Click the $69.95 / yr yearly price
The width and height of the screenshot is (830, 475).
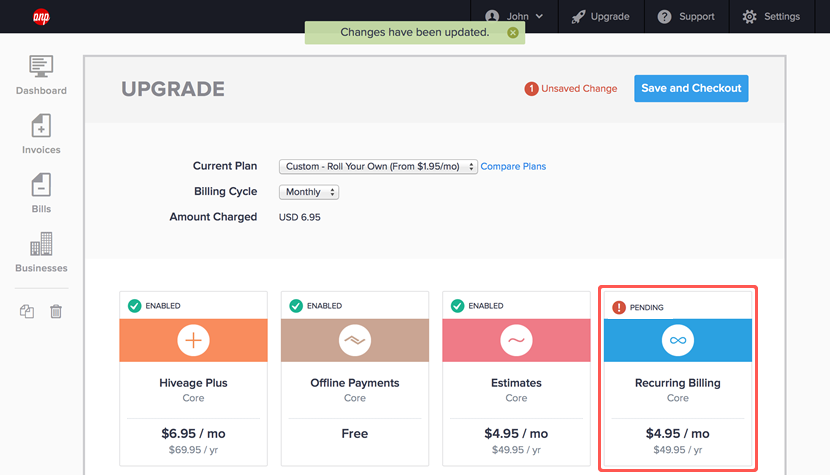coord(193,450)
